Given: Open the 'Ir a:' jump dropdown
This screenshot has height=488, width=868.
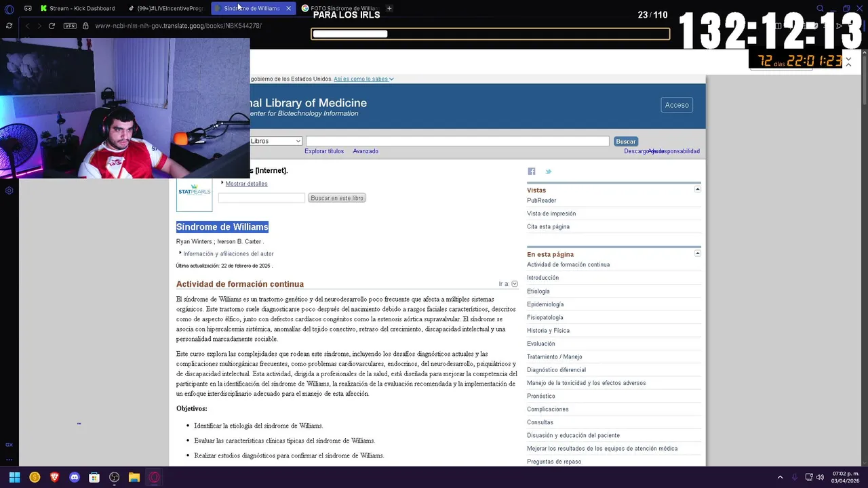Looking at the screenshot, I should [515, 284].
